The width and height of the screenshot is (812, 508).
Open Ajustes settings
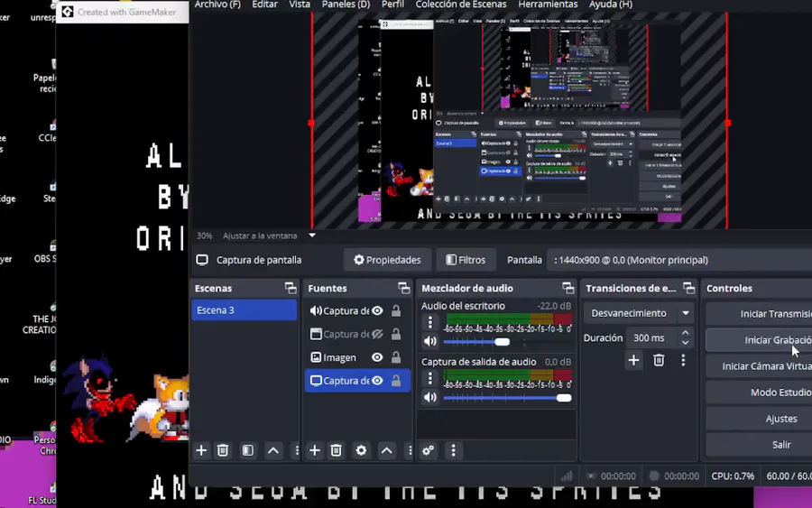759,419
